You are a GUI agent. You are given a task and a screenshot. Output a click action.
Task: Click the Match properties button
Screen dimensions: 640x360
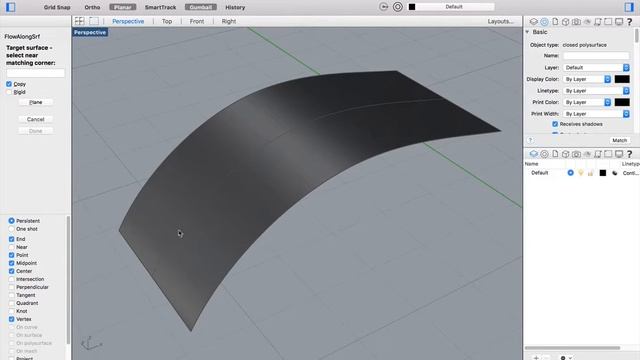click(x=620, y=140)
